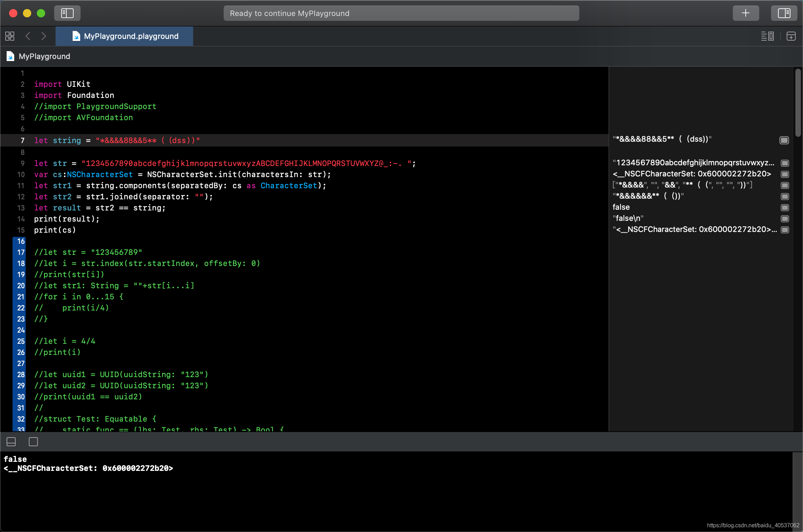This screenshot has width=803, height=532.
Task: Click the CharacterSet type in line 11
Action: pyautogui.click(x=289, y=185)
